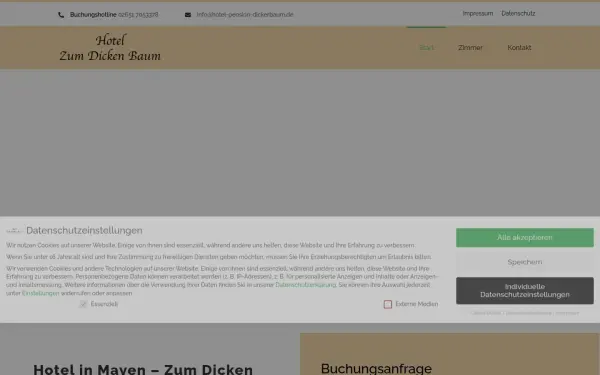600x375 pixels.
Task: Toggle the Essenziell checkbox
Action: coord(83,304)
